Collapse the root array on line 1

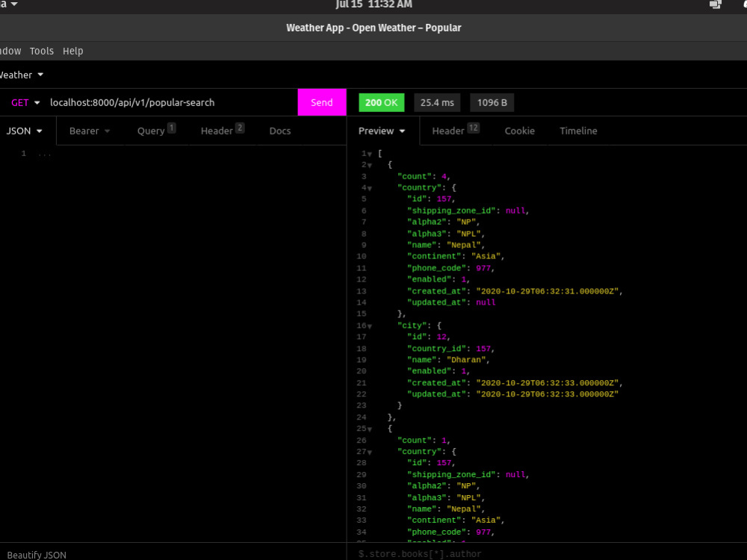[370, 155]
